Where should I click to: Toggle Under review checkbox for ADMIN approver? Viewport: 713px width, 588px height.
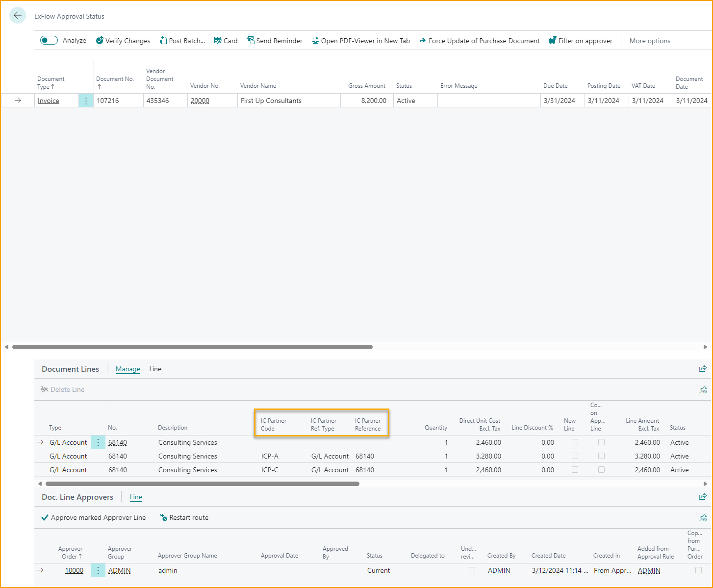[472, 570]
